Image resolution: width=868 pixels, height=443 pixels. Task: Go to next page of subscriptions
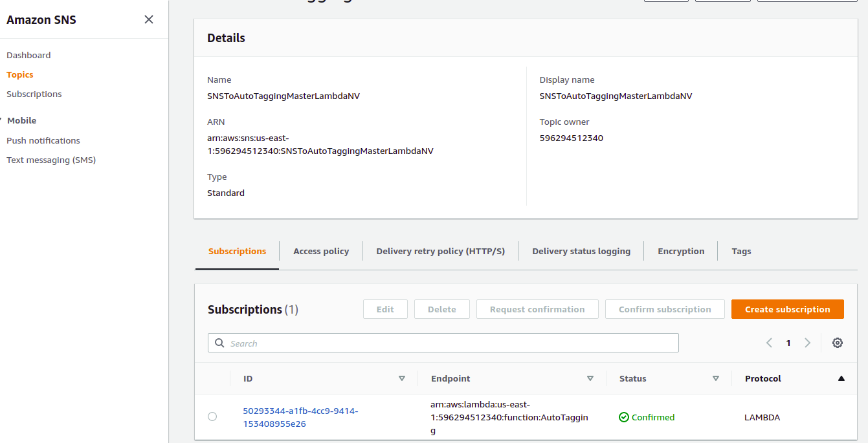pos(807,343)
